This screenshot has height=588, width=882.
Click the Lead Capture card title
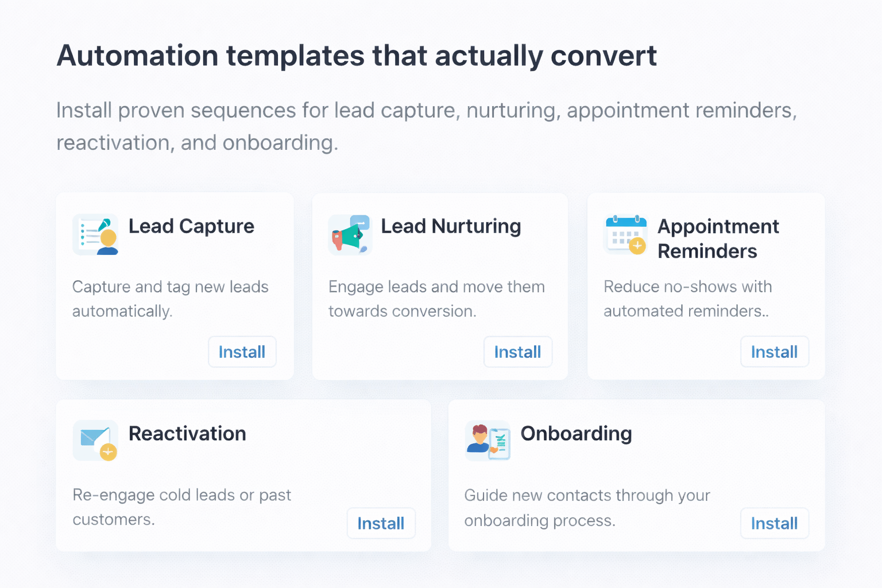(191, 226)
